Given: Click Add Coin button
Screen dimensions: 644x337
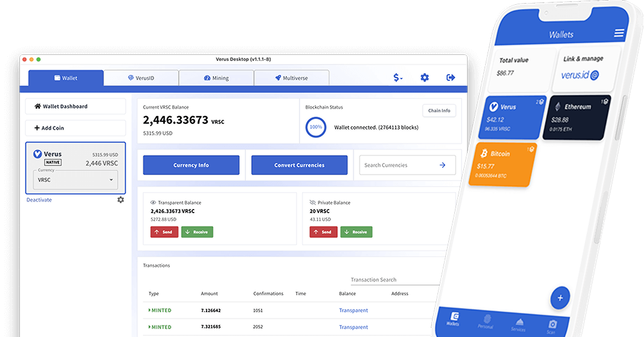Looking at the screenshot, I should (x=76, y=128).
